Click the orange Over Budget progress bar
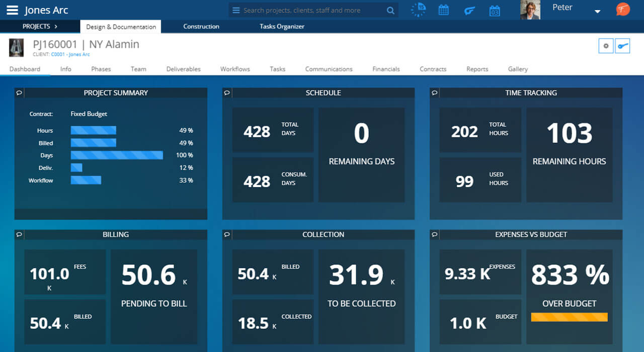Screen dimensions: 644x352 [x=569, y=317]
